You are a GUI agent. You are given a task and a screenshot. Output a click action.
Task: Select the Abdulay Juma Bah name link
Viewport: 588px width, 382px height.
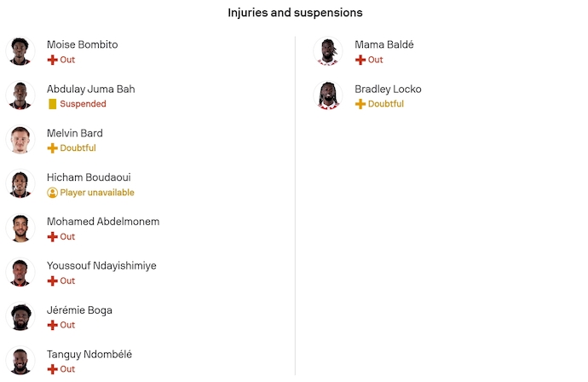[90, 89]
